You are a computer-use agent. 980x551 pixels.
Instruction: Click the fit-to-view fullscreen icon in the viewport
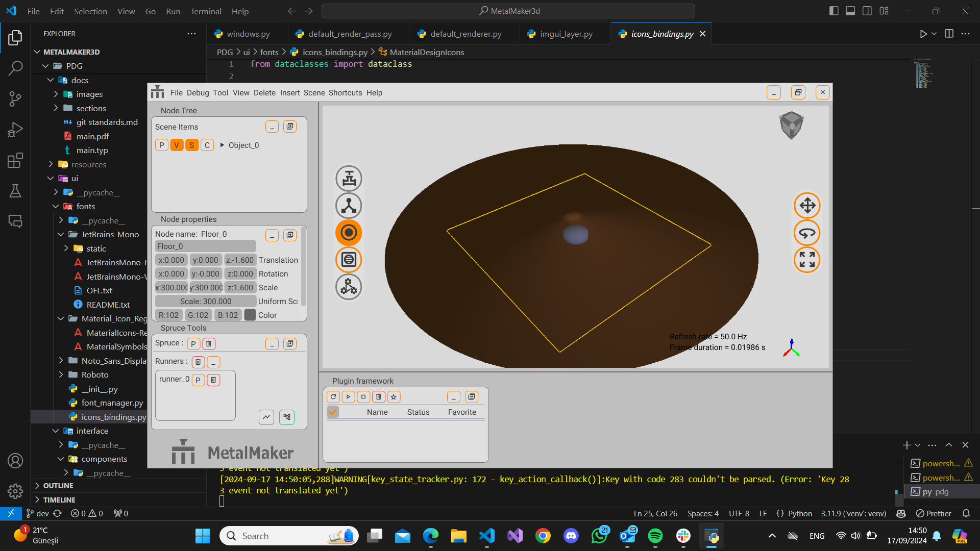807,260
